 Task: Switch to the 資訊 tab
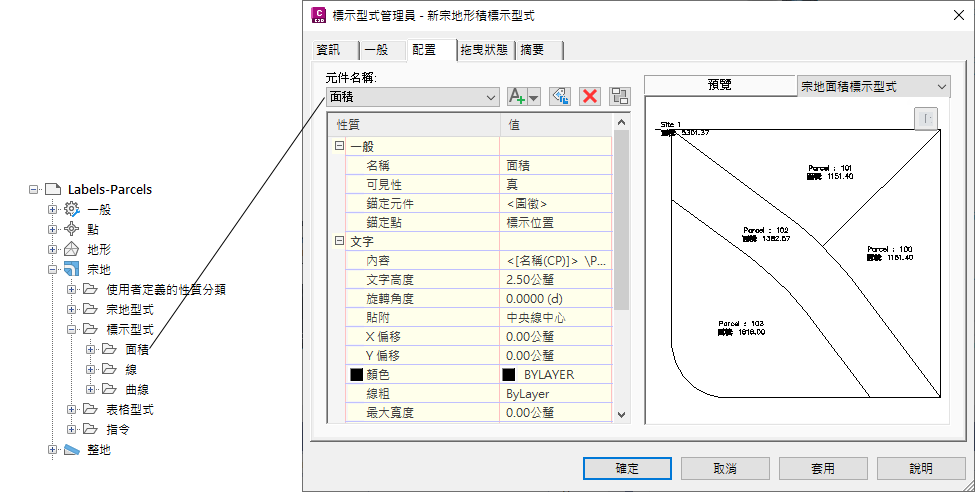[334, 50]
